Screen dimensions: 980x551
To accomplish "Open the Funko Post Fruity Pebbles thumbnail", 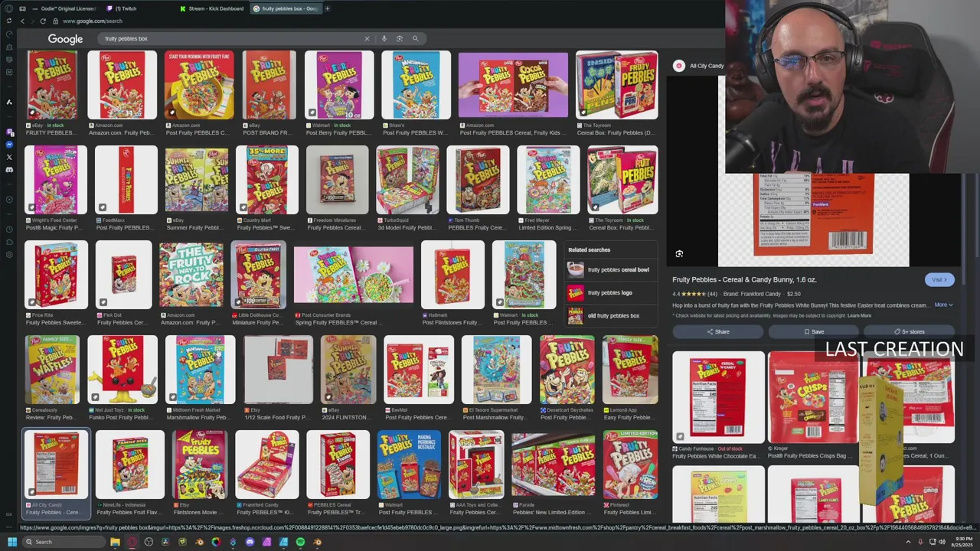I will click(122, 370).
